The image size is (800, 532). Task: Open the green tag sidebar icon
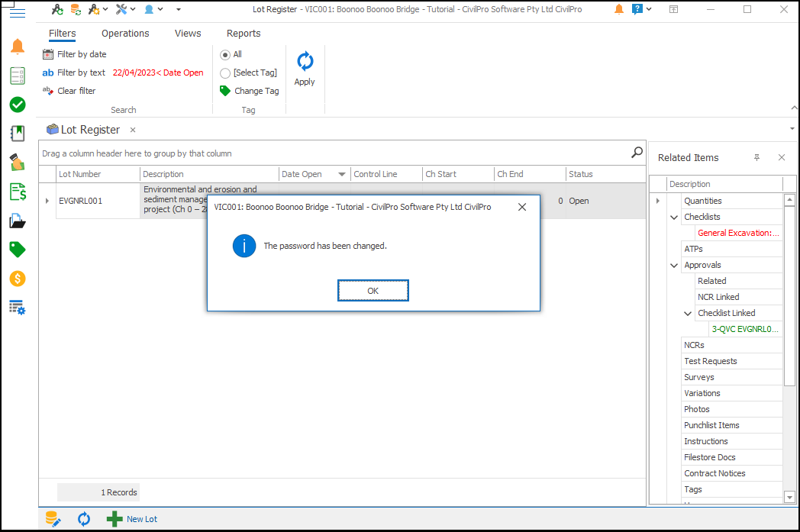tap(18, 250)
